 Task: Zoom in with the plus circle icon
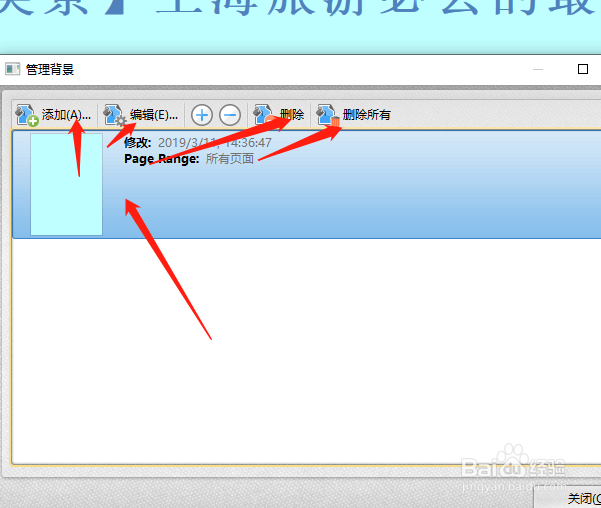(202, 115)
